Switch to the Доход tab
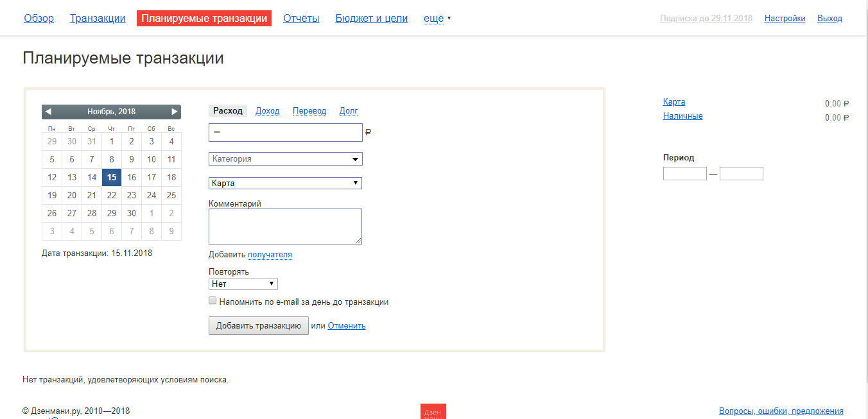This screenshot has height=419, width=868. [x=267, y=111]
